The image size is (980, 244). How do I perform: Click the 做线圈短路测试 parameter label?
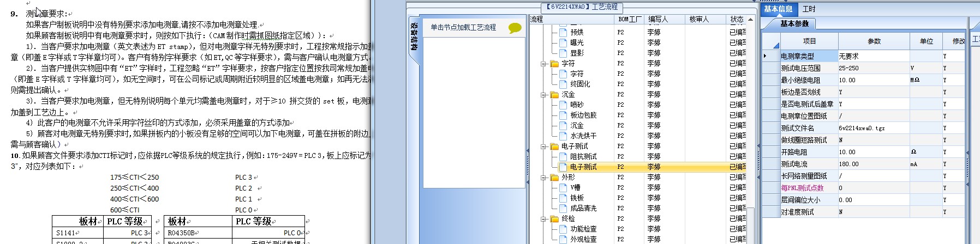coord(804,140)
